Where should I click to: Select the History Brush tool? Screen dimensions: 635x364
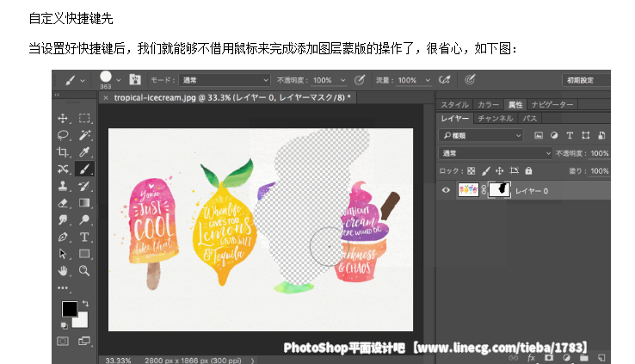84,186
